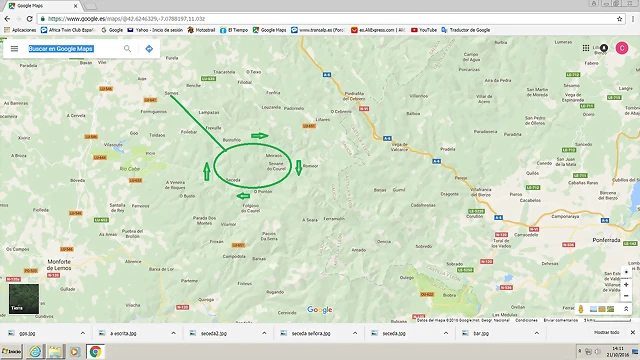Open the Google apps grid
This screenshot has height=360, width=640.
[586, 48]
